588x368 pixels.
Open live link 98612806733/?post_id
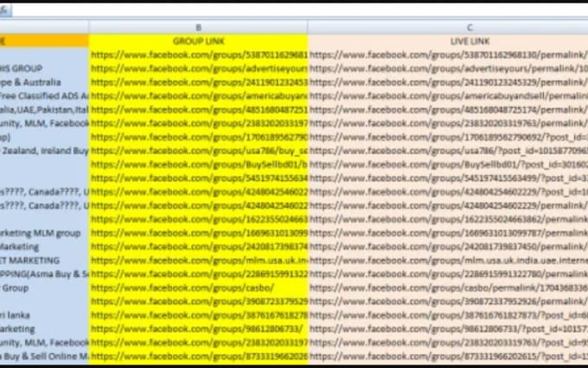point(448,329)
